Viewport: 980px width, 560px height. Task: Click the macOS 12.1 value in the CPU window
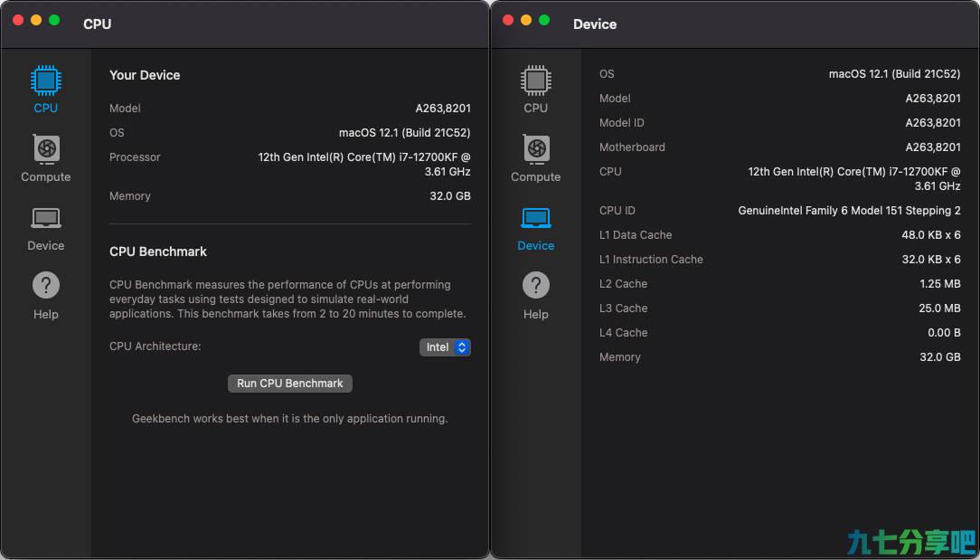(x=404, y=133)
